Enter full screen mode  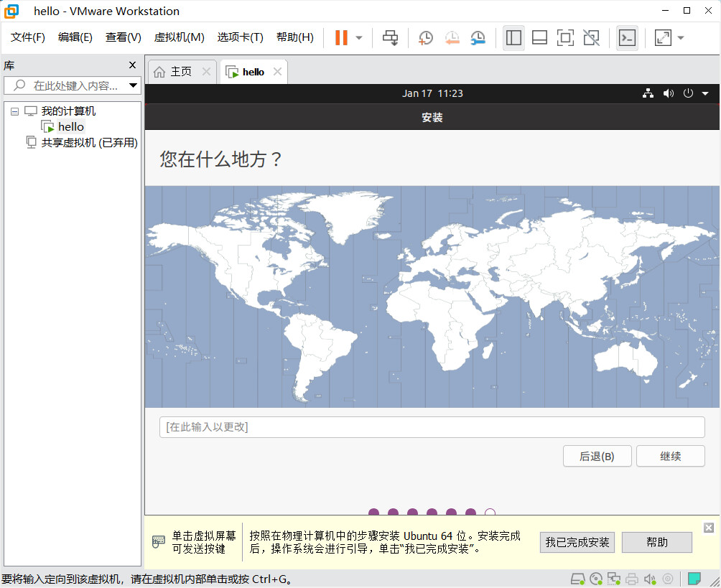[x=565, y=38]
